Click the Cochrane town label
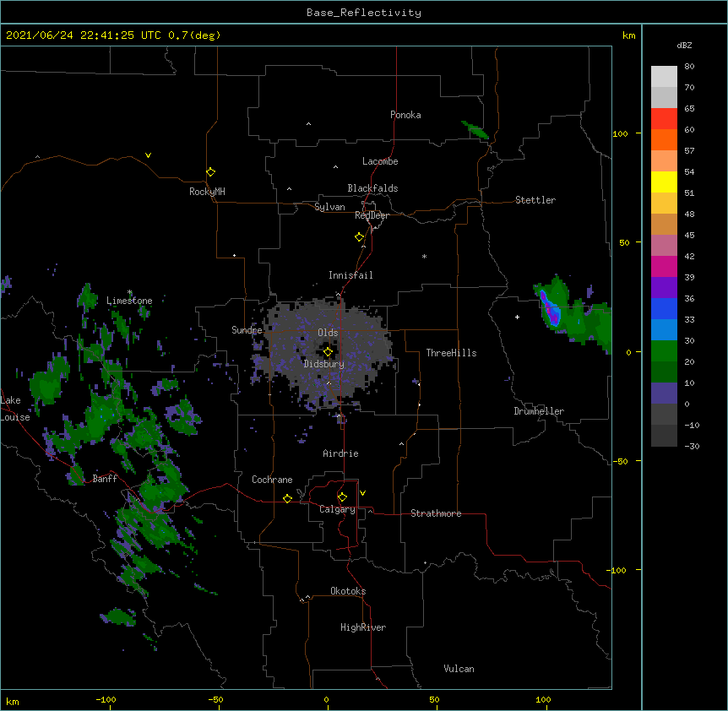Viewport: 728px width, 711px height. [x=272, y=480]
